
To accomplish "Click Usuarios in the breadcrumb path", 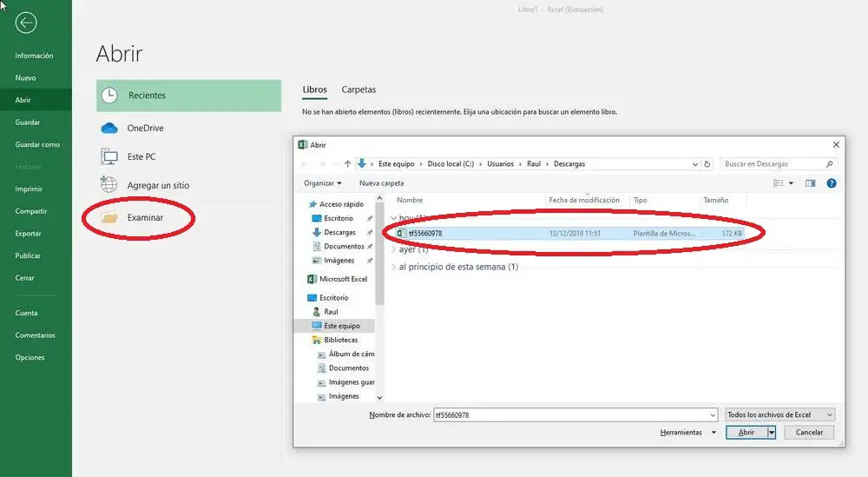I will coord(501,164).
